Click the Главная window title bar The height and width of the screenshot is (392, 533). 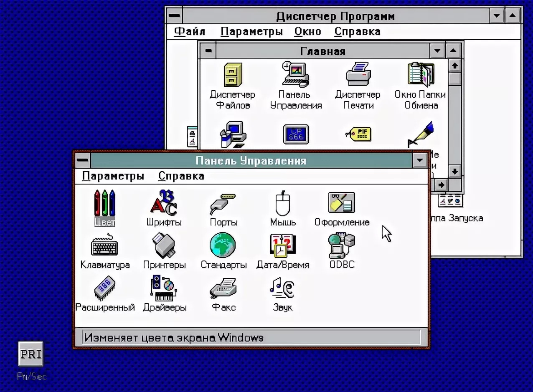tap(322, 51)
